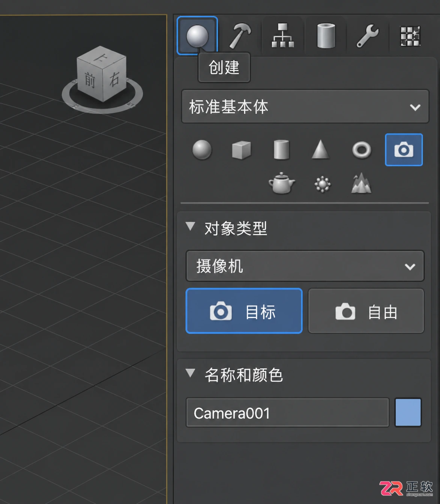Select the box primitive icon
The width and height of the screenshot is (440, 504).
(241, 150)
